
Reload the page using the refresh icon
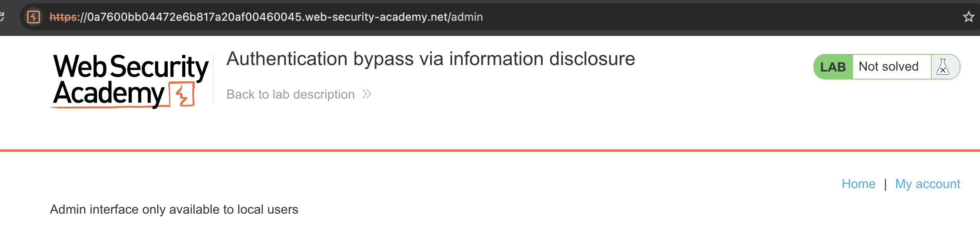[x=2, y=17]
